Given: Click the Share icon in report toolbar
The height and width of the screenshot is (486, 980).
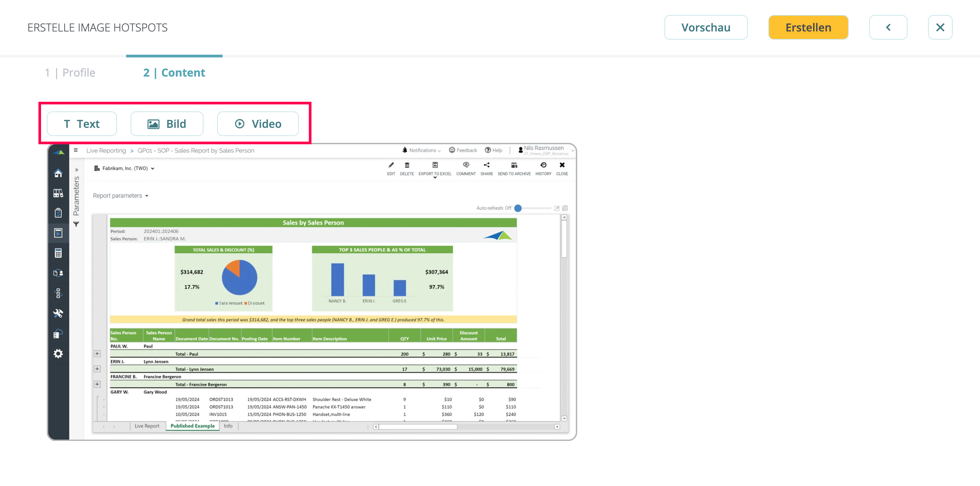Looking at the screenshot, I should 486,165.
